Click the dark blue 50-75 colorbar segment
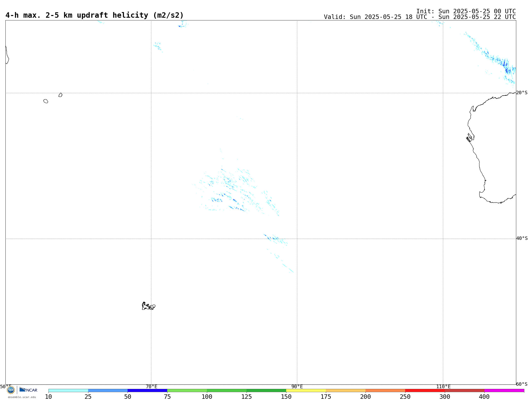Viewport: 532px width, 400px height. 148,390
